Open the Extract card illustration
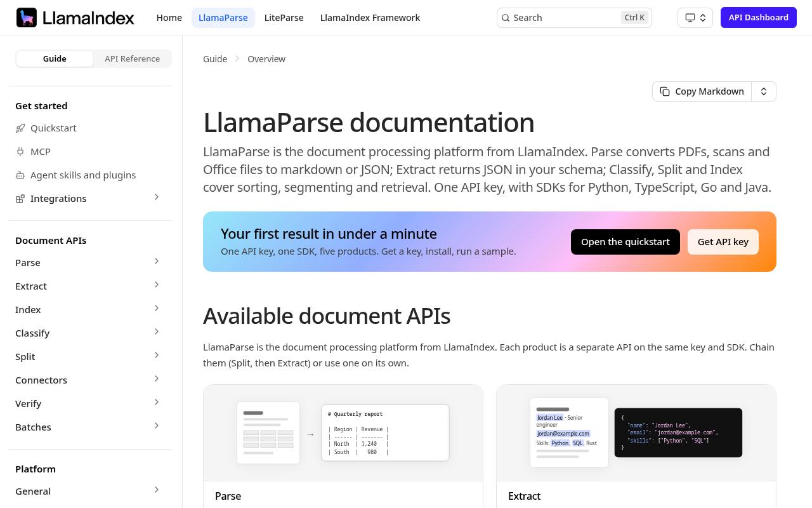This screenshot has height=508, width=812. (x=636, y=432)
